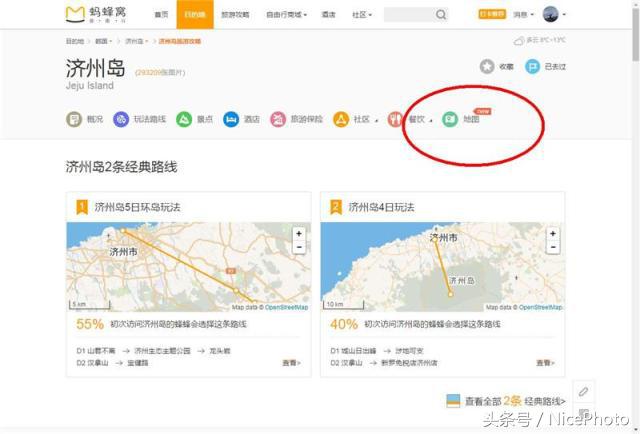This screenshot has width=640, height=434.
Task: Open the 济州岛4日玩法 route title
Action: coord(381,207)
